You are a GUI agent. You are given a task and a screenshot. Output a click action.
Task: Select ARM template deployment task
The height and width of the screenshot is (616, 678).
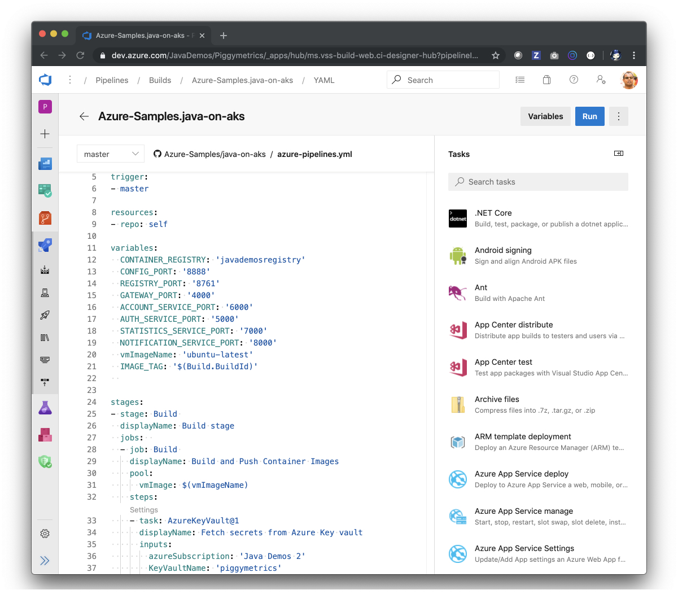tap(538, 442)
